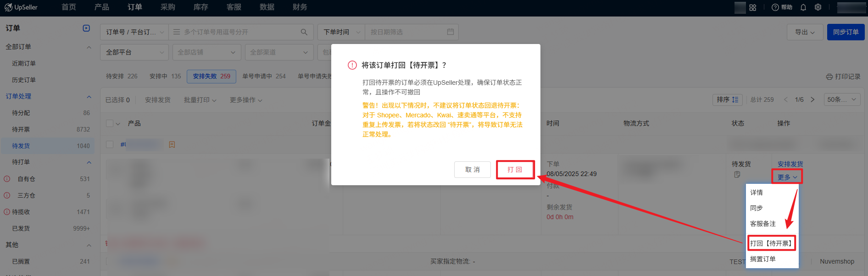Select 打回【待开票】 in the dropdown menu
The width and height of the screenshot is (868, 276).
click(771, 243)
